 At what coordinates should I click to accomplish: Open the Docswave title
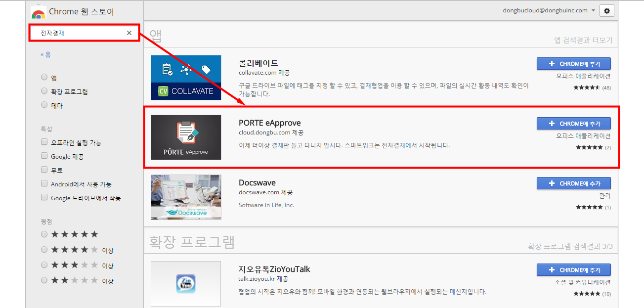coord(257,183)
